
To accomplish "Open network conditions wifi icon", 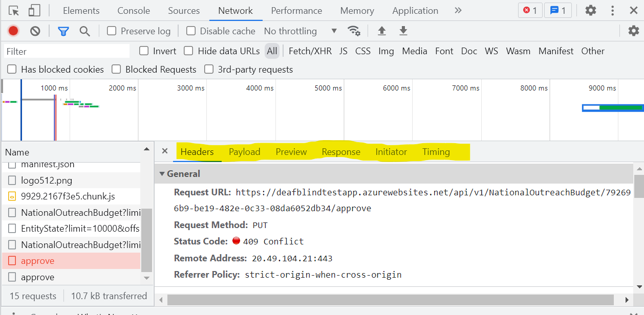I will (x=354, y=31).
